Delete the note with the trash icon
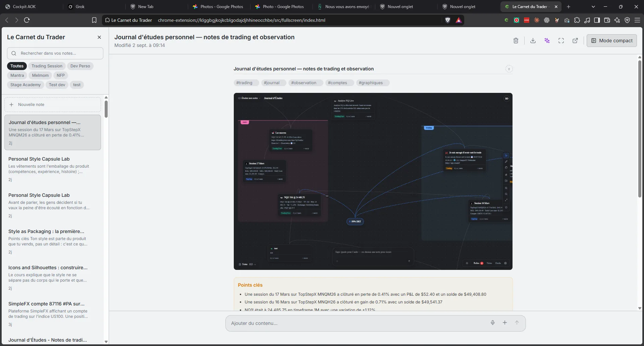The width and height of the screenshot is (644, 346). [516, 41]
